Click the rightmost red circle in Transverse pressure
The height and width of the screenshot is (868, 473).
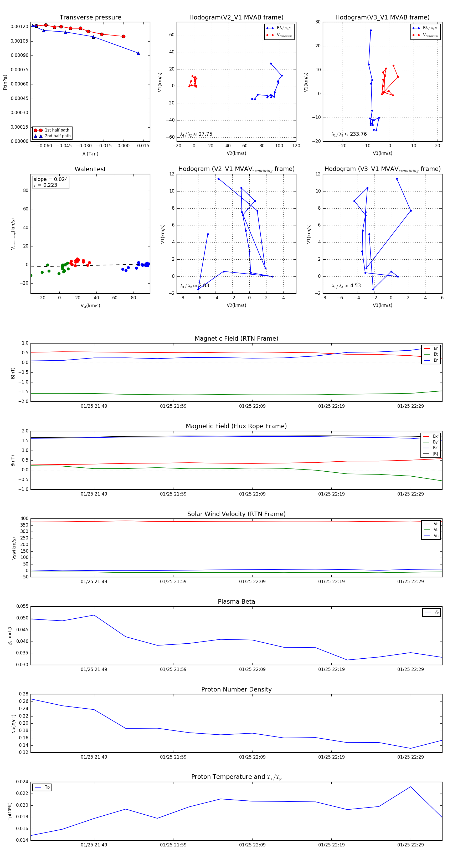(124, 36)
